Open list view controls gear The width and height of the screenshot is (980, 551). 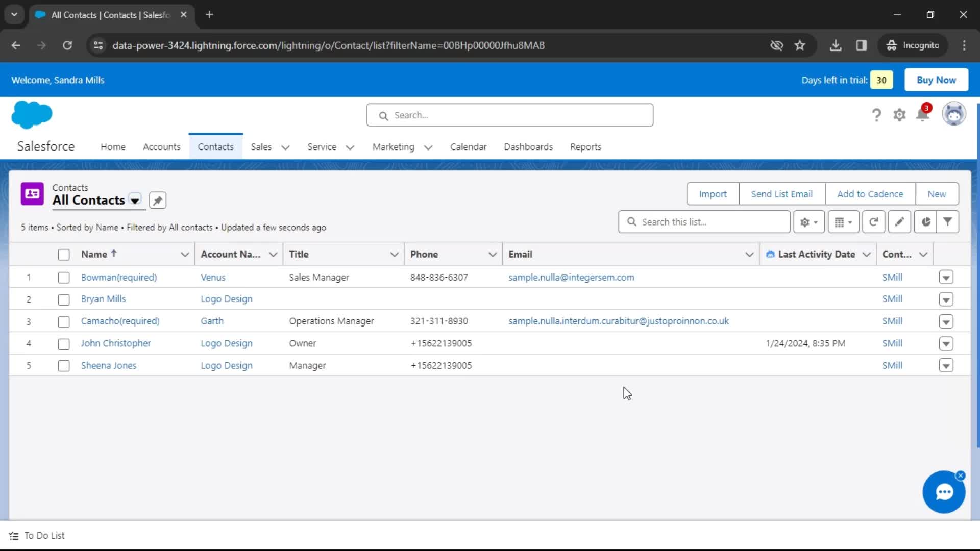click(809, 222)
